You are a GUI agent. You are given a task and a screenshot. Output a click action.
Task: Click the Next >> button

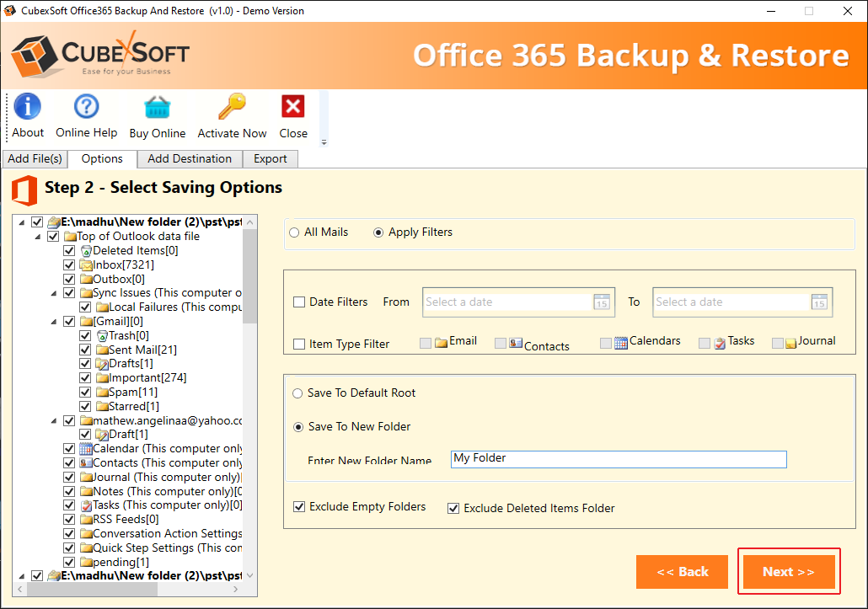tap(789, 571)
